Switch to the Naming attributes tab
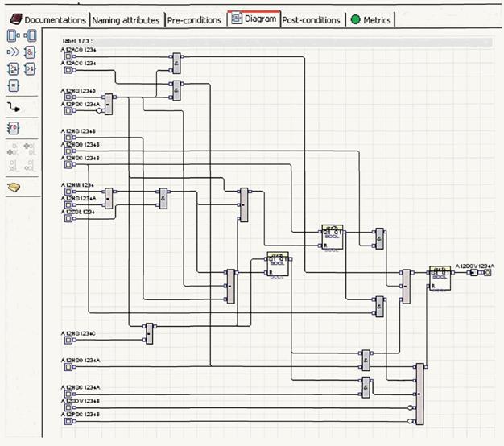 (x=126, y=19)
